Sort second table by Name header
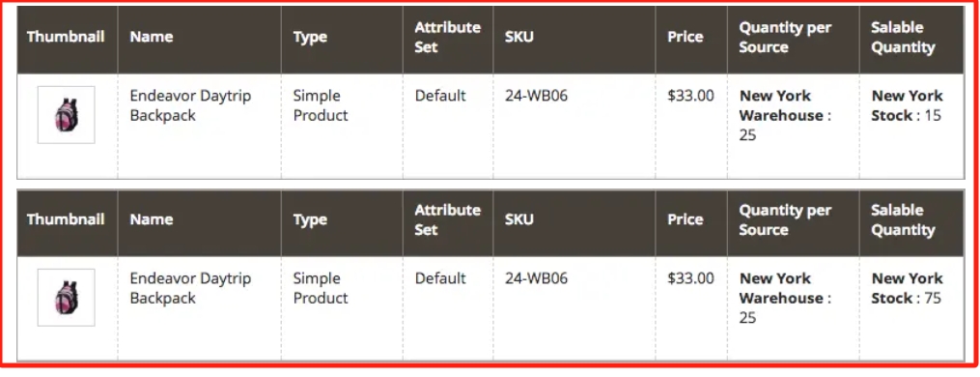The width and height of the screenshot is (980, 377). pyautogui.click(x=152, y=219)
